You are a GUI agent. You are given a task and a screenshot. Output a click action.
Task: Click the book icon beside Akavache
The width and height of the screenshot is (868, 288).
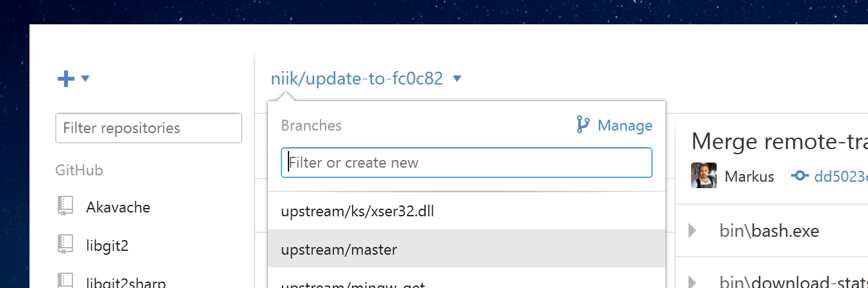[x=65, y=207]
